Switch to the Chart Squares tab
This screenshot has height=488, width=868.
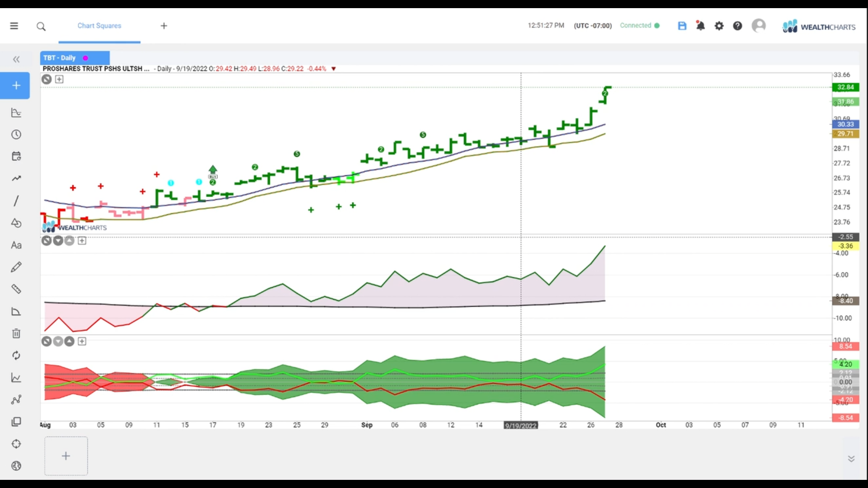coord(99,26)
